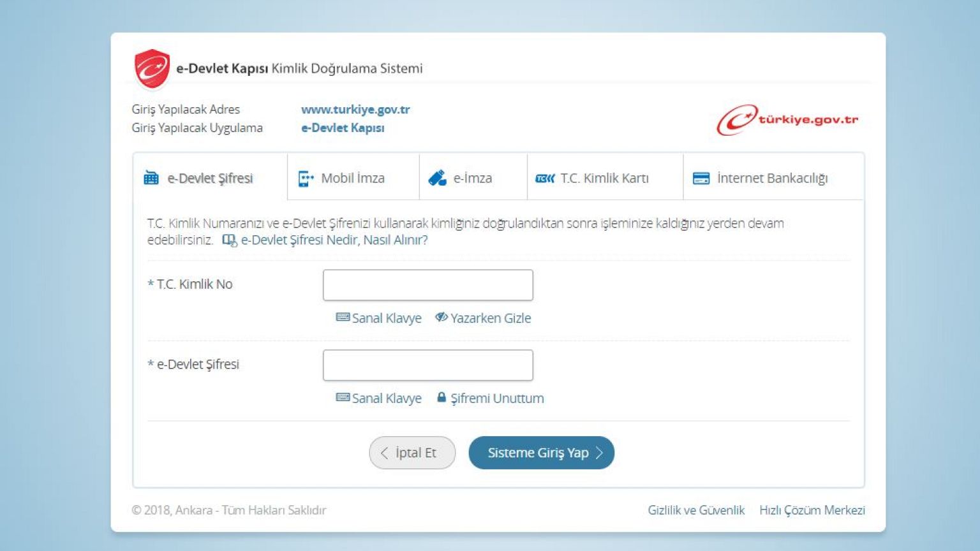Click the e-Devlet Kapısı shield logo
This screenshot has width=980, height=551.
pyautogui.click(x=152, y=69)
